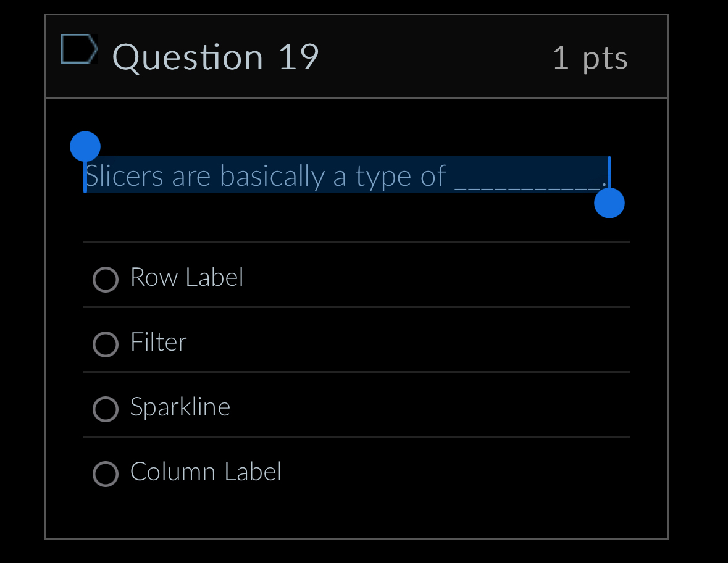Click the Sparkline answer text

(x=180, y=407)
